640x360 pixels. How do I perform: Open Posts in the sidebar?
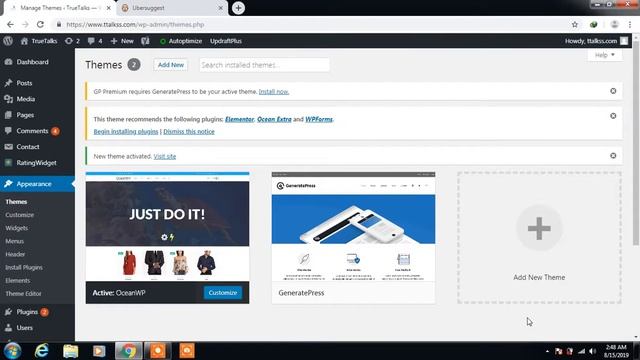[24, 83]
